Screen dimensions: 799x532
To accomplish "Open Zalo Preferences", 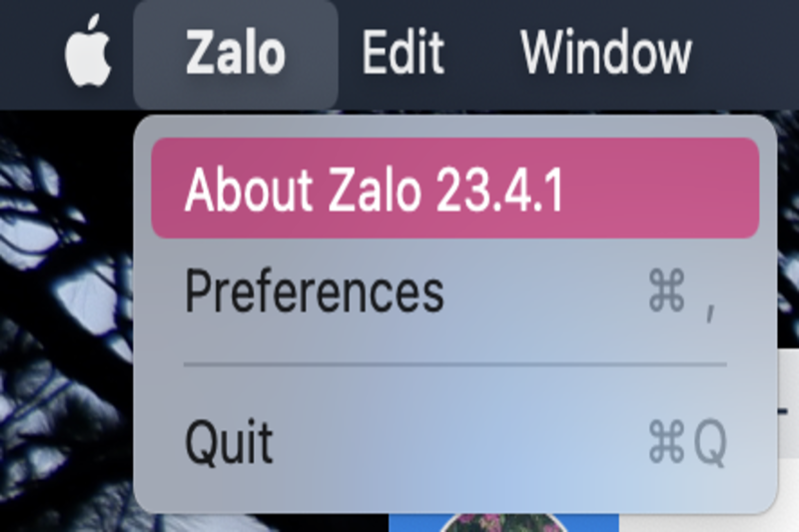I will pos(315,291).
